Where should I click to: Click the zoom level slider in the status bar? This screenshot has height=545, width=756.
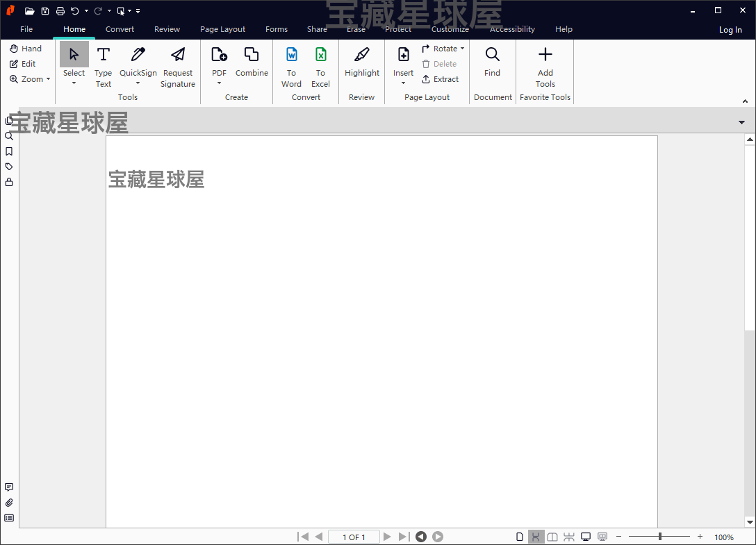(x=659, y=537)
